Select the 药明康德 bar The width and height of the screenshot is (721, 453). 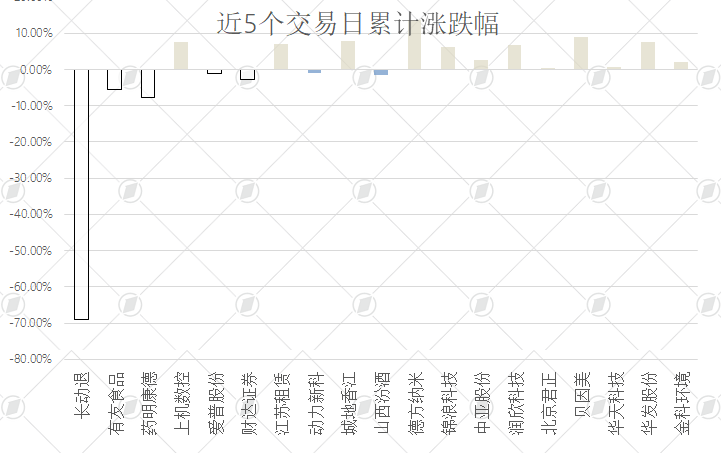point(148,84)
